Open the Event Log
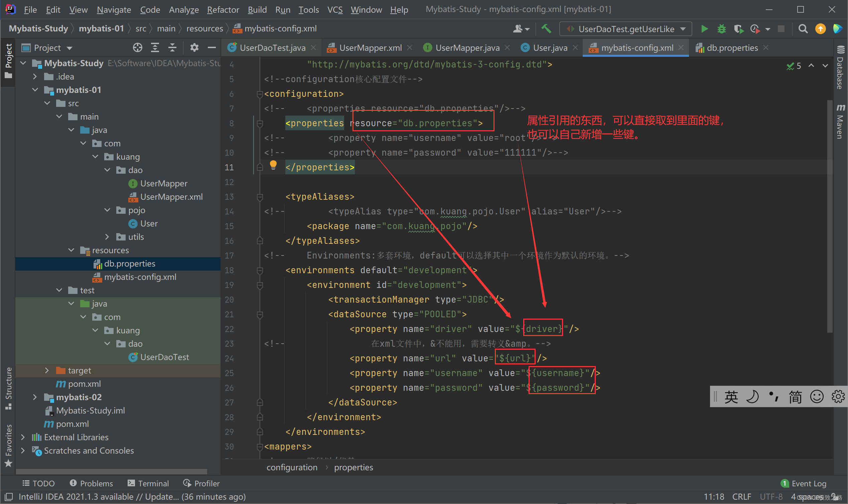848x504 pixels. tap(804, 483)
